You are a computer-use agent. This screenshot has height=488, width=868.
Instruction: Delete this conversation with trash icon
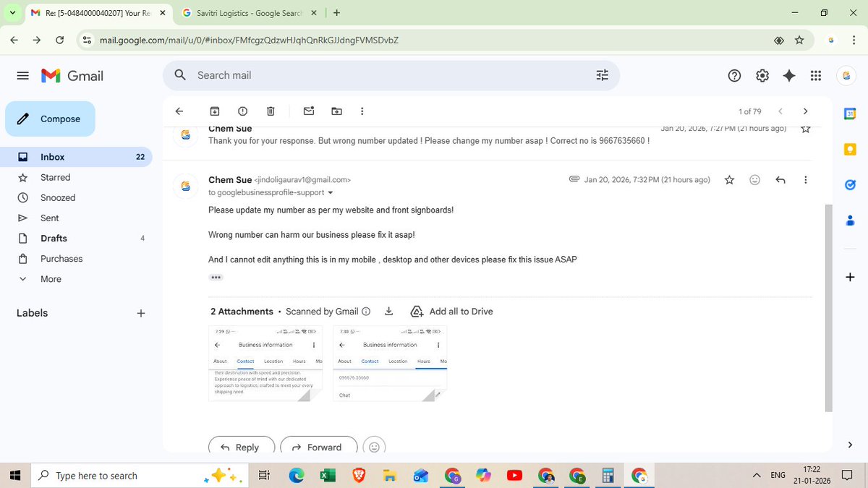271,111
